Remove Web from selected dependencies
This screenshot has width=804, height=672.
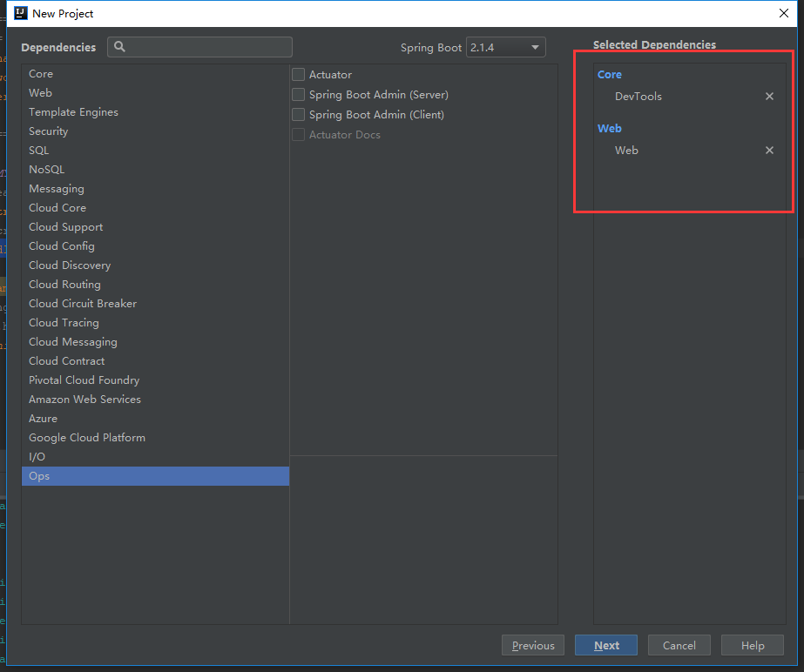tap(769, 150)
